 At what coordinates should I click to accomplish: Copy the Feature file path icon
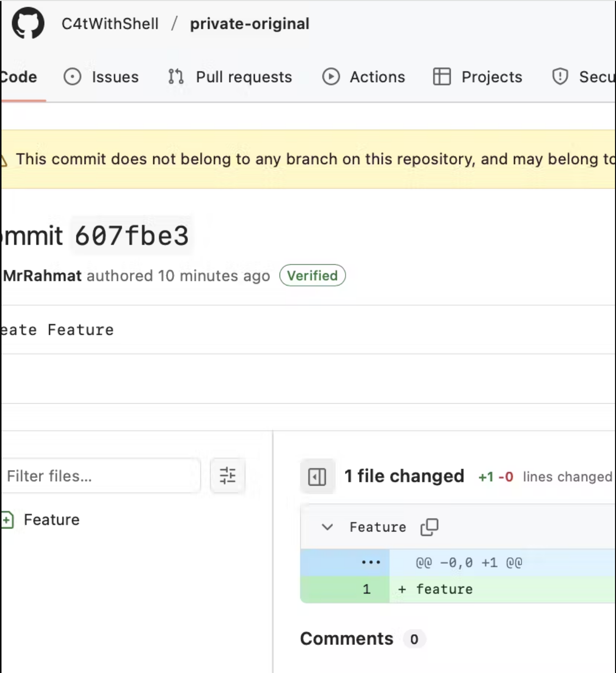429,527
